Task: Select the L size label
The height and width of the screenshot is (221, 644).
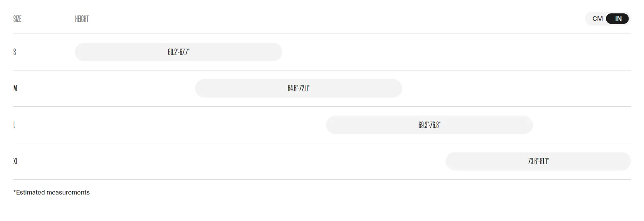Action: pos(14,125)
